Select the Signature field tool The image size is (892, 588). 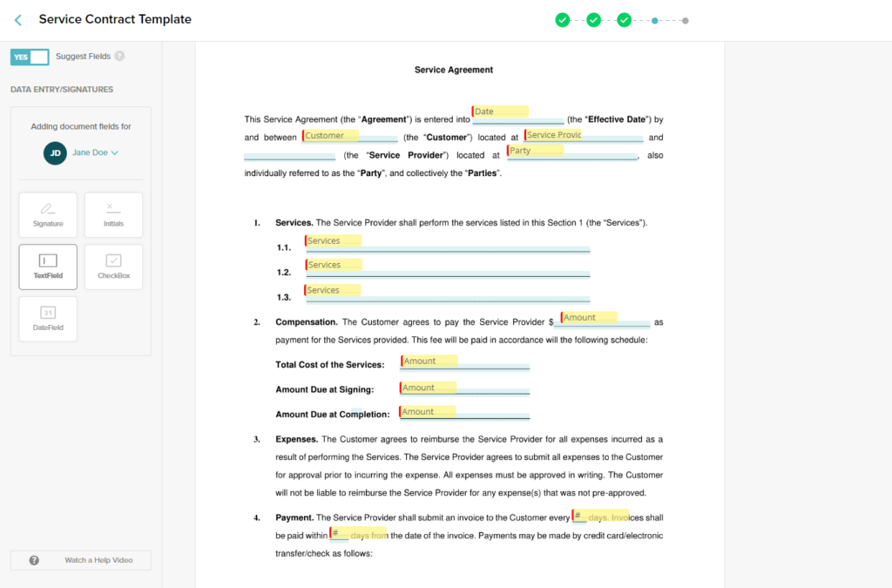pos(48,214)
